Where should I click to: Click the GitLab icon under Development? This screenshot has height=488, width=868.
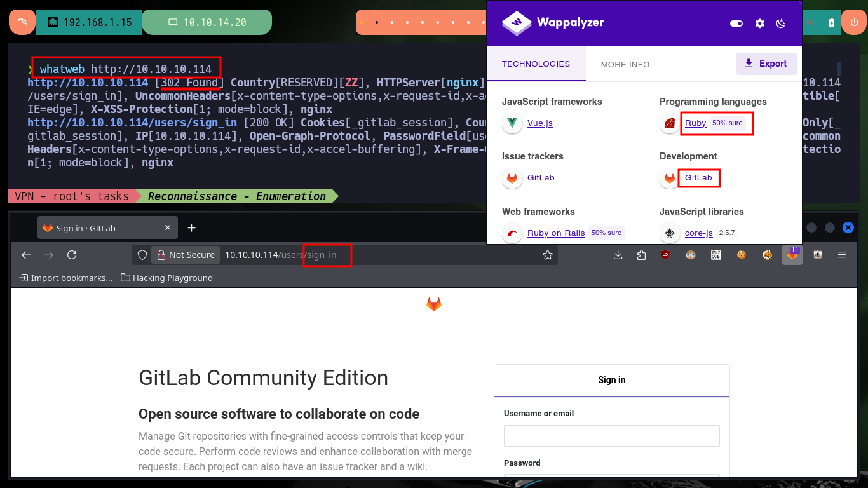point(670,178)
